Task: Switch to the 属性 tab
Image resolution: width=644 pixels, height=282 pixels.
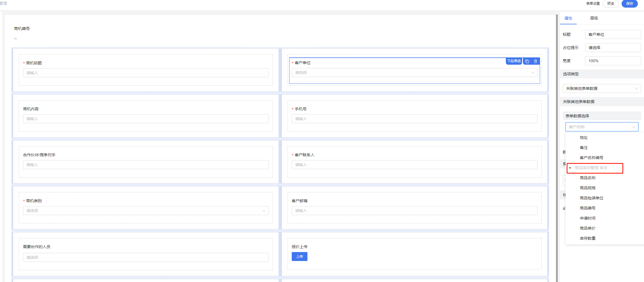Action: [568, 18]
